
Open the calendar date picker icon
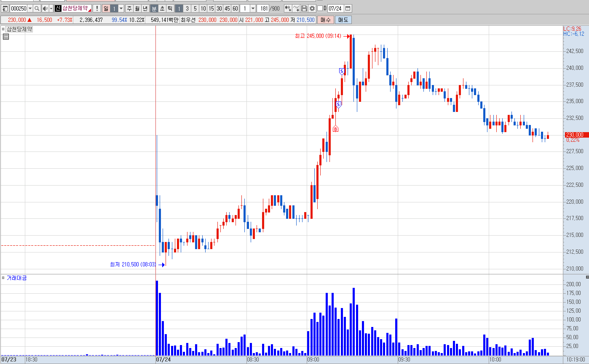348,8
